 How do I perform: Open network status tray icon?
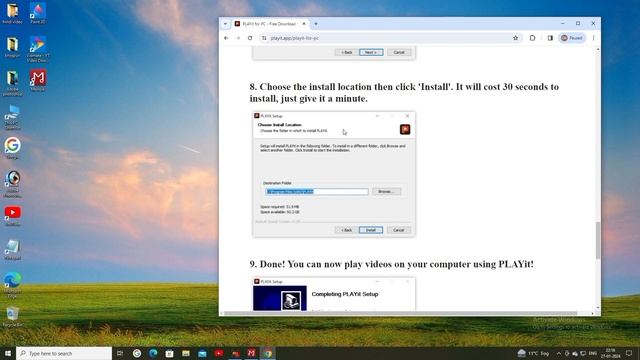[x=583, y=353]
